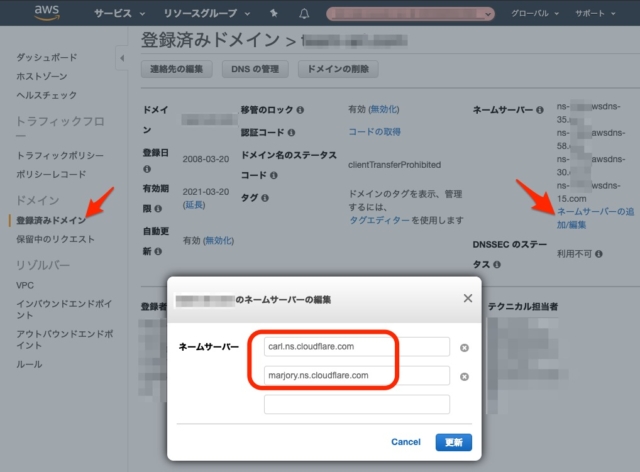Click the 登録済みドメイン breadcrumb heading
Screen dimensions: 640x472
point(210,40)
